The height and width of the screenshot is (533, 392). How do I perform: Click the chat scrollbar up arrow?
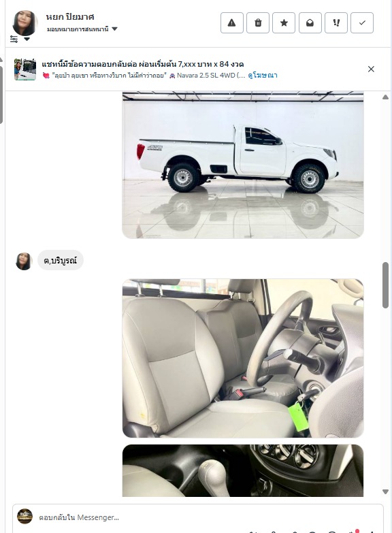click(x=385, y=97)
